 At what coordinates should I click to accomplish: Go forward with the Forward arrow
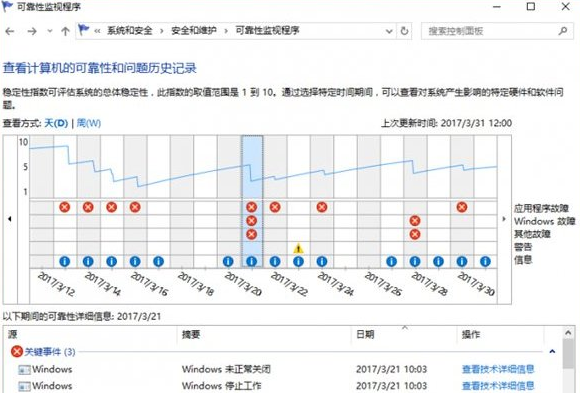point(32,31)
